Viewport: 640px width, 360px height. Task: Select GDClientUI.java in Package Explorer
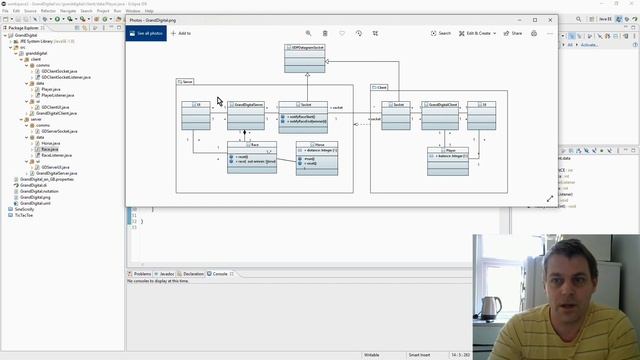click(x=55, y=107)
